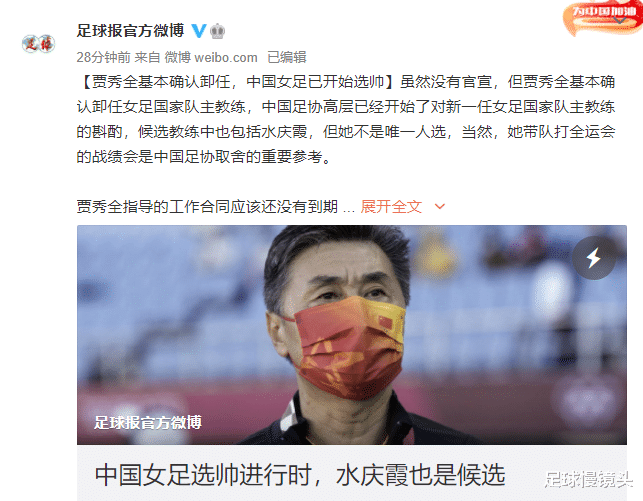643x501 pixels.
Task: Click the preview line 贾秀全指导的工作合同
Action: click(207, 207)
